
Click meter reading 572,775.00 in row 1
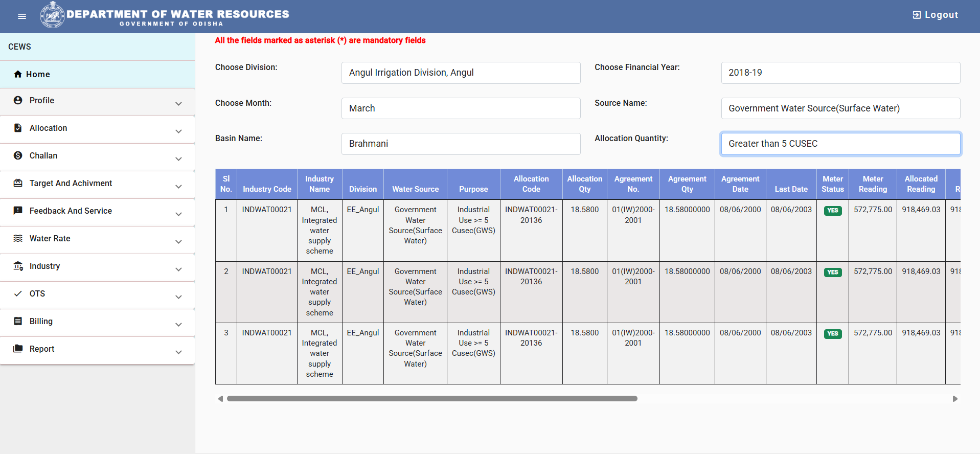point(873,210)
